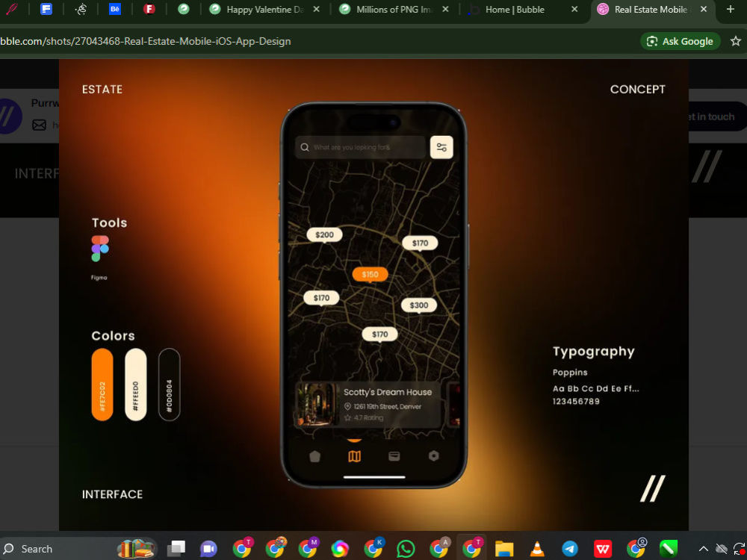
Task: Tap the filter sliders icon in mockup
Action: [441, 147]
